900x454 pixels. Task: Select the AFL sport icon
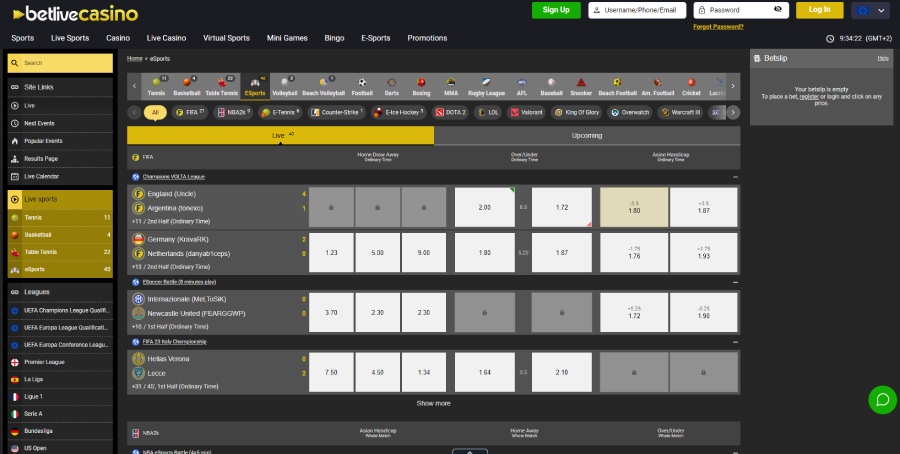(x=522, y=86)
